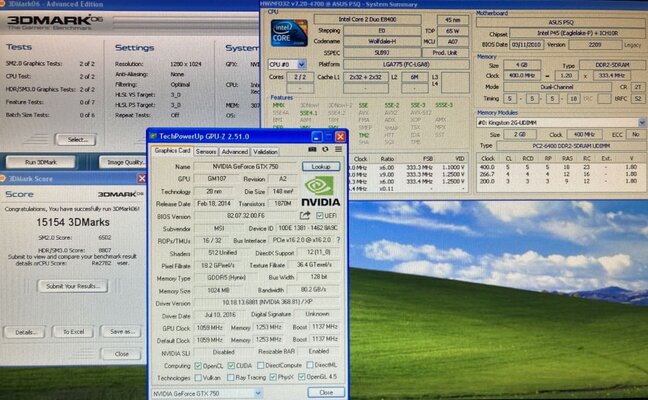This screenshot has height=400, width=648.
Task: Click the Lookup button
Action: click(x=321, y=167)
